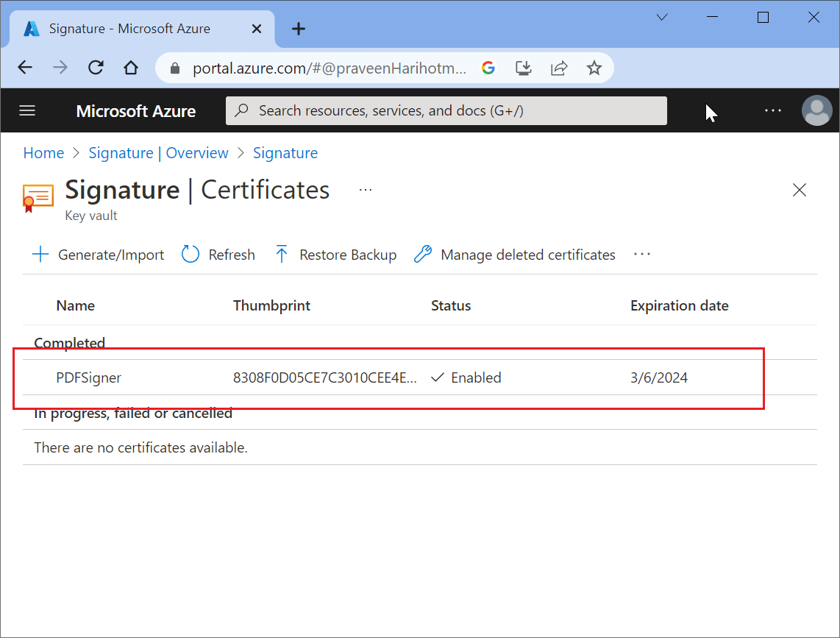Open a new browser tab
Image resolution: width=840 pixels, height=638 pixels.
pos(298,29)
